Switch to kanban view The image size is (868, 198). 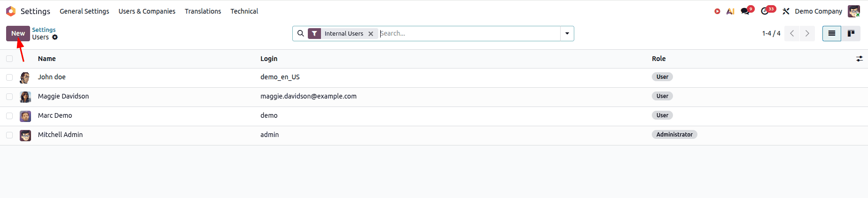pos(851,33)
